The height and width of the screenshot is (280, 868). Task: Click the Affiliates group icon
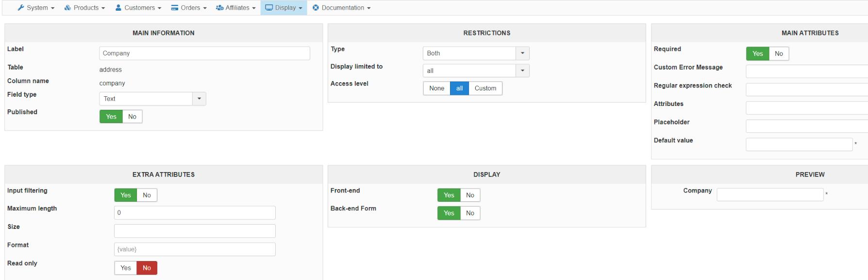point(219,8)
